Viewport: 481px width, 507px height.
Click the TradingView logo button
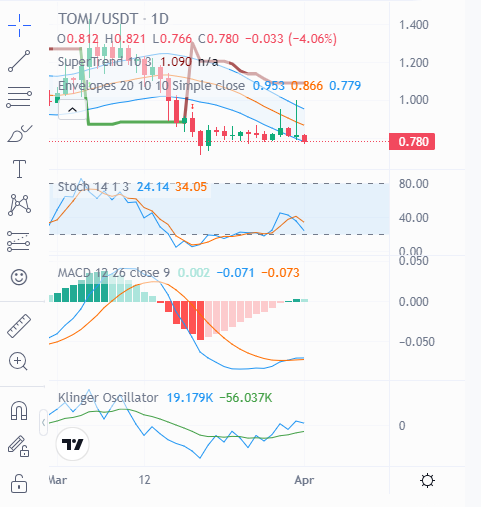pos(72,444)
